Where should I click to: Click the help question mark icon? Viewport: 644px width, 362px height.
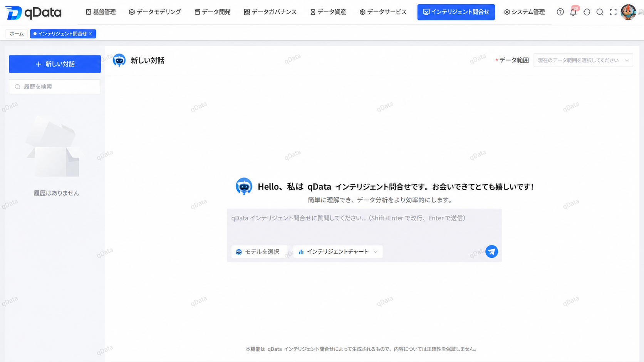(560, 12)
